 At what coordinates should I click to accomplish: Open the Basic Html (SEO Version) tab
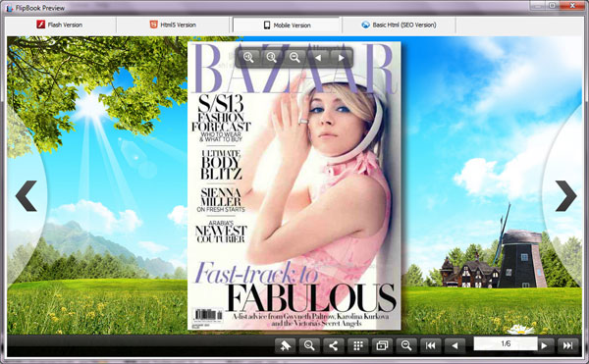pyautogui.click(x=399, y=25)
